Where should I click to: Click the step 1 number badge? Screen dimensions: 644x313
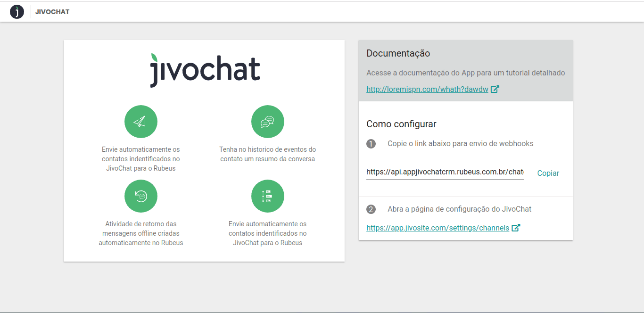click(x=371, y=144)
